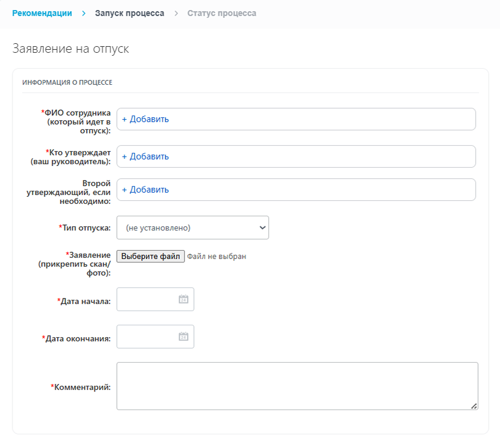Image resolution: width=500 pixels, height=448 pixels.
Task: Click the resize handle of the Комментарий box
Action: click(474, 406)
